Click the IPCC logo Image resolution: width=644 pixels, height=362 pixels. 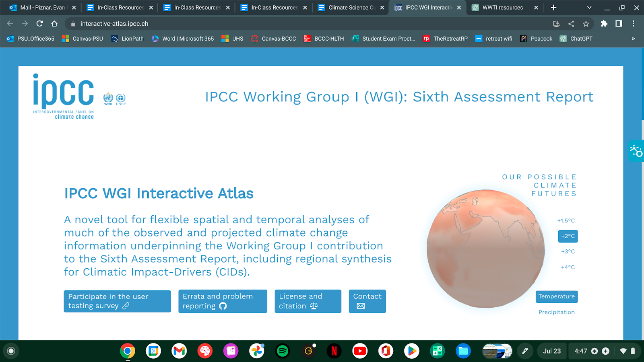click(64, 97)
